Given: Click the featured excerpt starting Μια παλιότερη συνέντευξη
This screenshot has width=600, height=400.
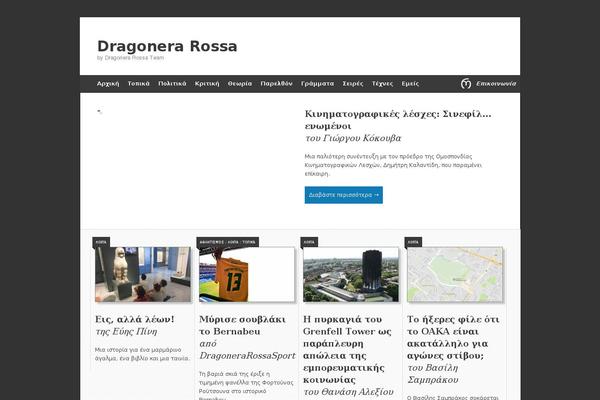Looking at the screenshot, I should click(393, 165).
